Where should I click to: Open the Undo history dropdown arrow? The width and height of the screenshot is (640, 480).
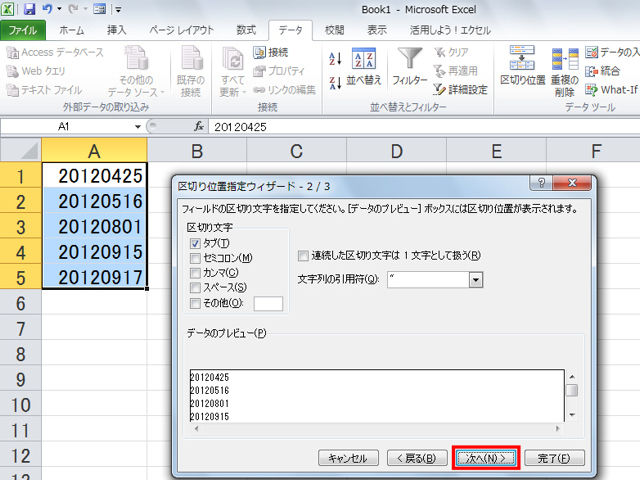point(59,9)
